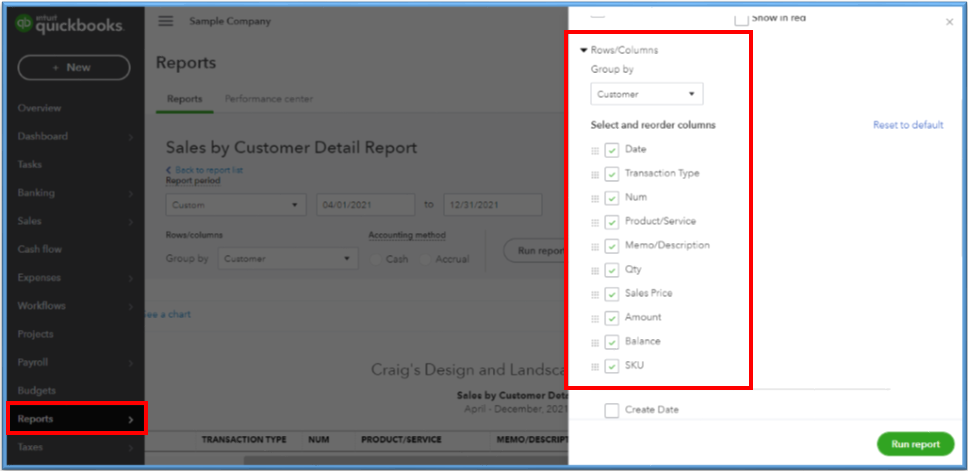
Task: Open Budgets in the sidebar
Action: click(36, 391)
